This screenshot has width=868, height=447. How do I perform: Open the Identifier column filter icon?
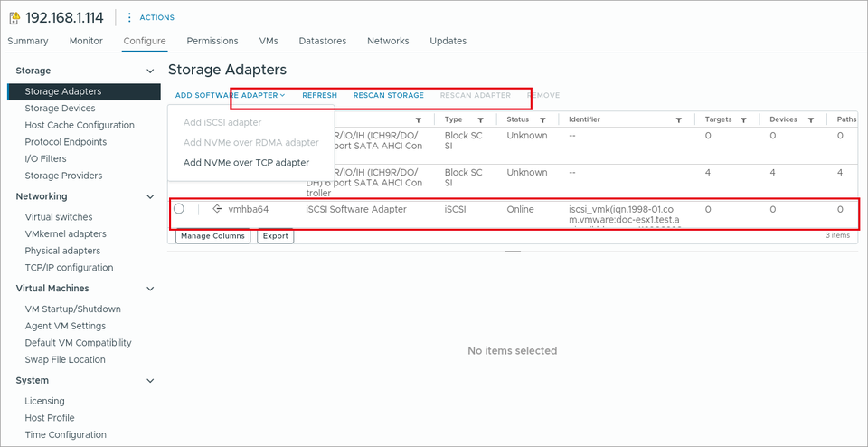(x=679, y=120)
